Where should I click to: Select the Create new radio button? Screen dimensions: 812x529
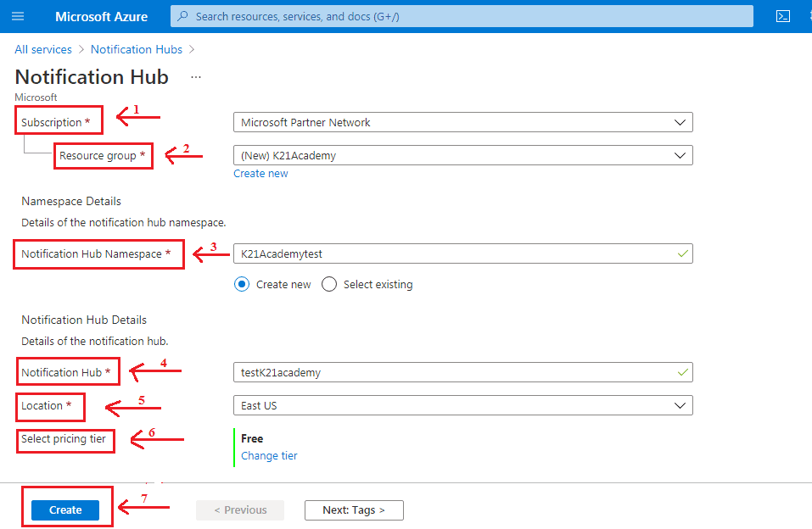(242, 285)
